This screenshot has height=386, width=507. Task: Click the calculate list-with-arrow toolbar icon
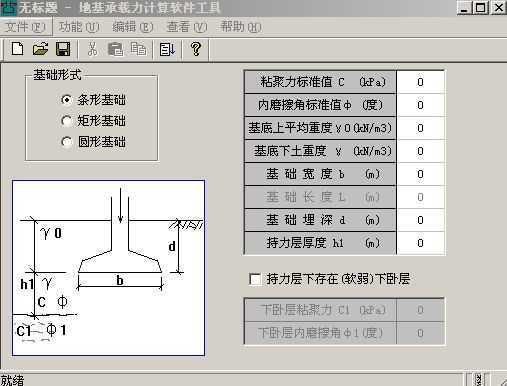coord(167,49)
